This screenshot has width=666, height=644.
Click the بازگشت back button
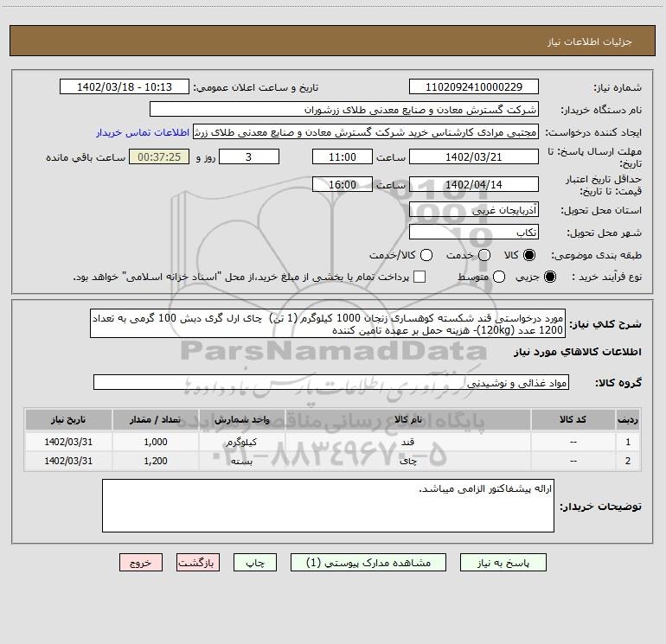tap(198, 563)
